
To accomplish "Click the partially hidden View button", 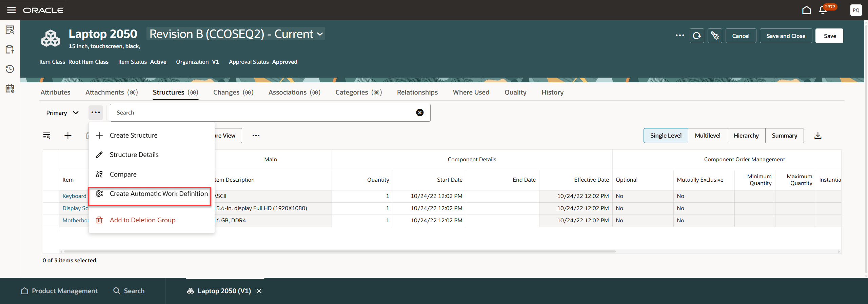I will [228, 136].
